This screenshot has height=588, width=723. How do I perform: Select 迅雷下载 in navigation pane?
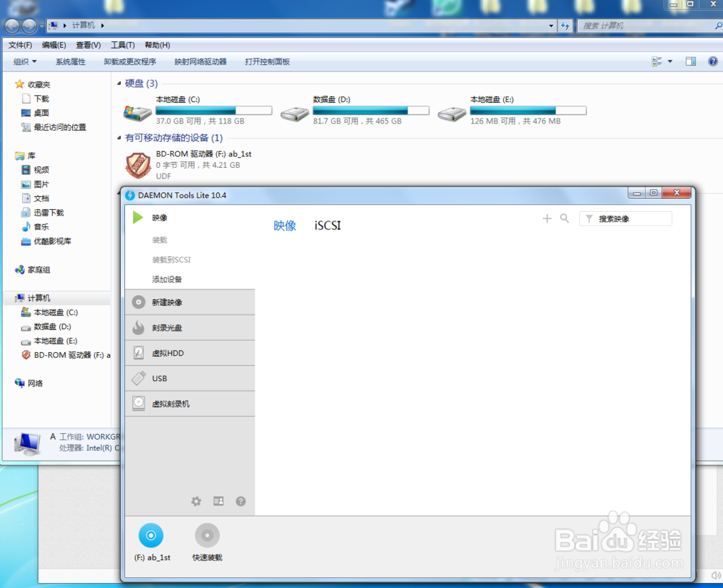pyautogui.click(x=43, y=213)
